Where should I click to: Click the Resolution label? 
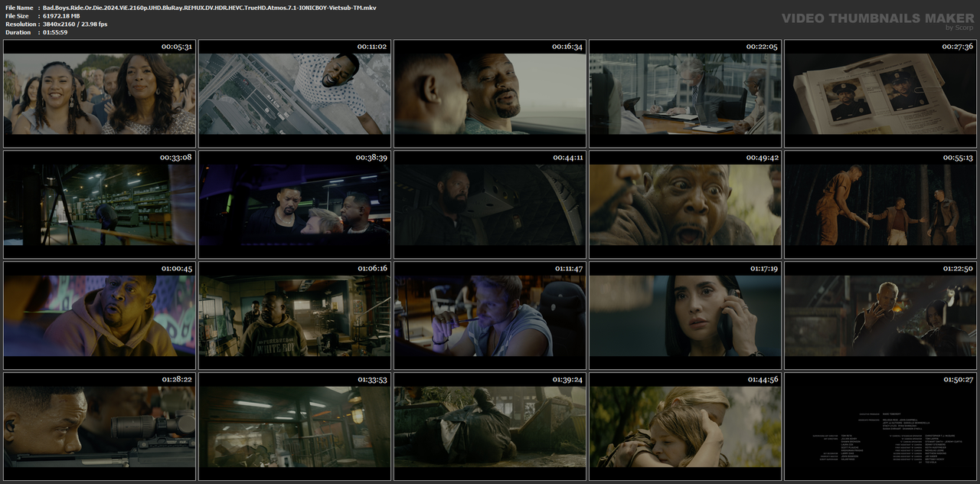(x=19, y=25)
